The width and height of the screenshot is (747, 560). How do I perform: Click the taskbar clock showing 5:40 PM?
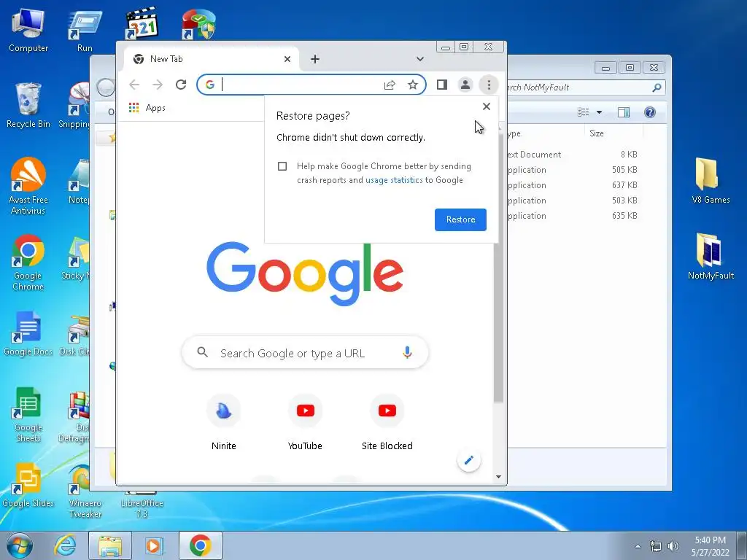[x=710, y=546]
